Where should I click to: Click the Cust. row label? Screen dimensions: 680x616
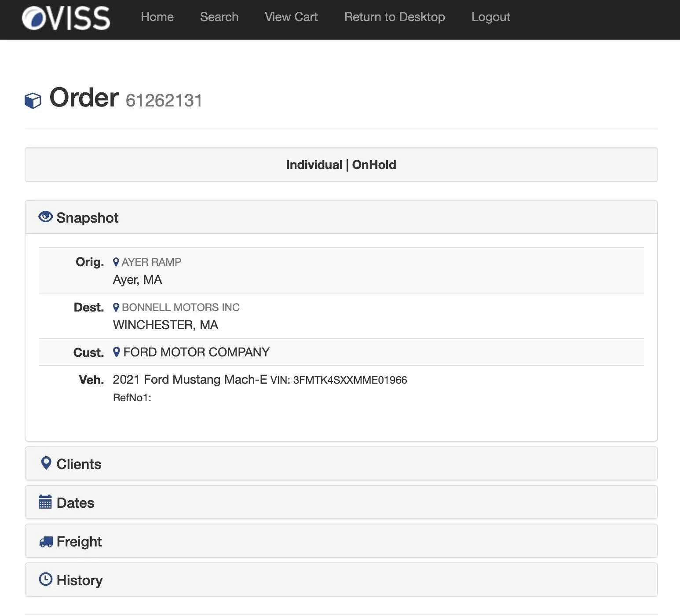click(88, 352)
